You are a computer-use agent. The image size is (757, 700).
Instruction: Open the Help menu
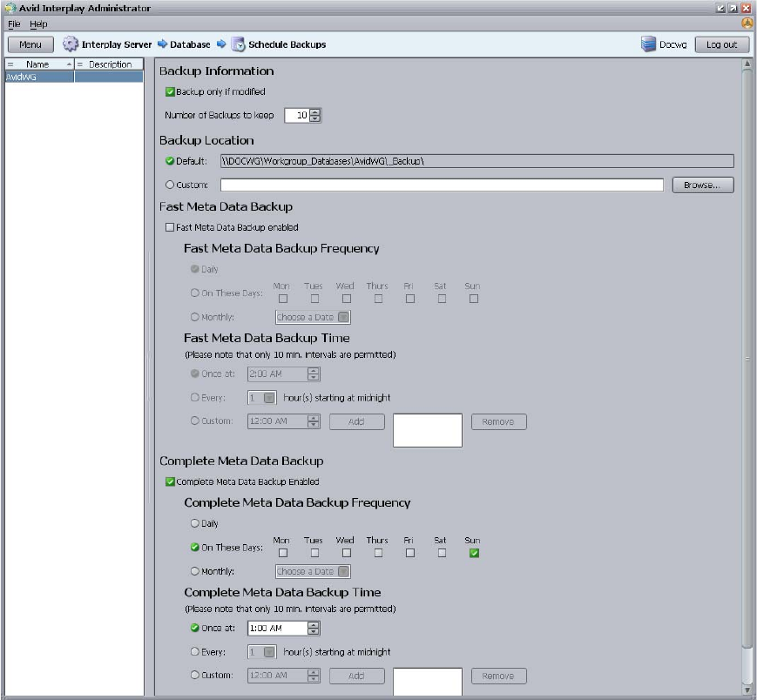click(38, 24)
